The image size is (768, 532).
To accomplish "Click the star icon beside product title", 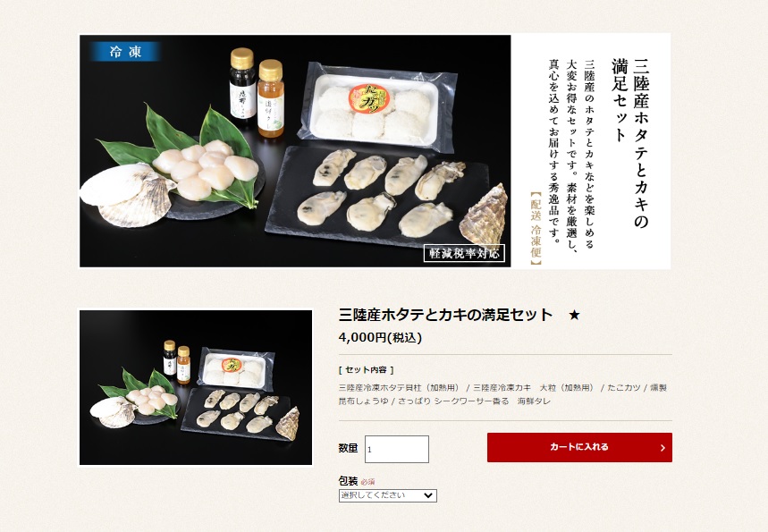I will 575,315.
